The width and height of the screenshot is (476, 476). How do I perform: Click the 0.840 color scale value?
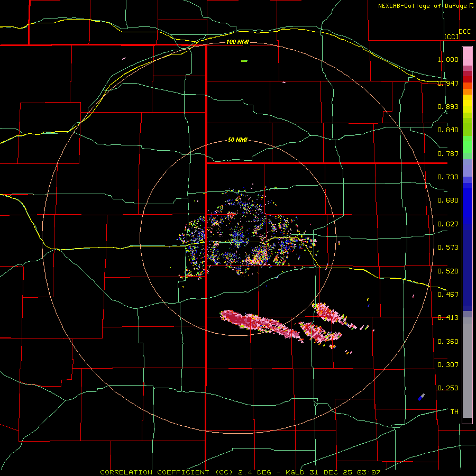(448, 130)
